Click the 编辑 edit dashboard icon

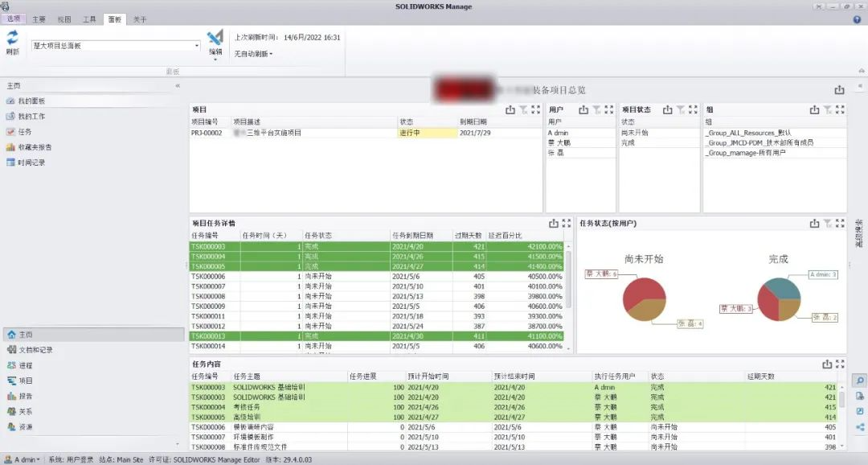(215, 38)
